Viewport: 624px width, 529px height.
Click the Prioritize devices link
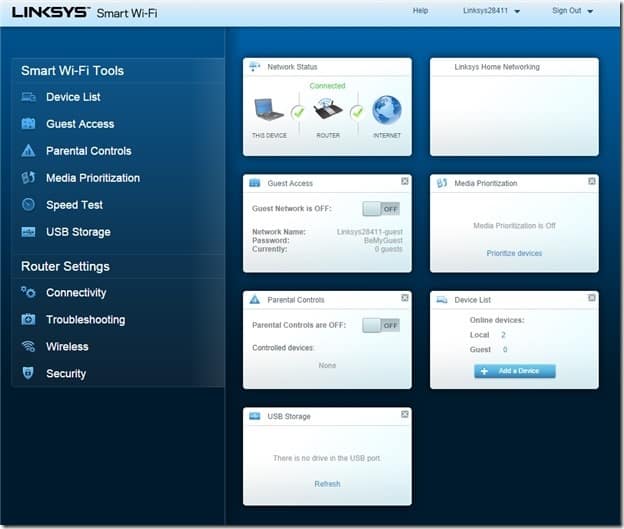tap(514, 253)
